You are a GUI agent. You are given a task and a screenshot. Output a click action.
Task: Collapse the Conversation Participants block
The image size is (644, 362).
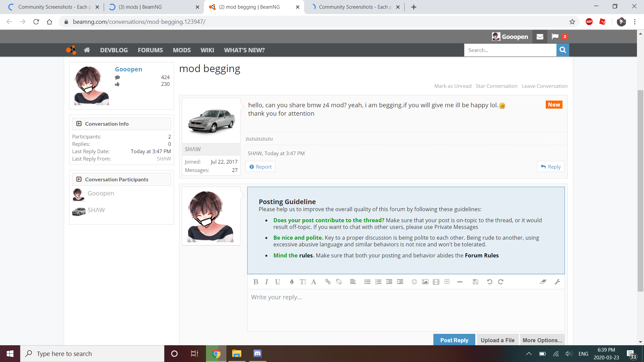(79, 179)
